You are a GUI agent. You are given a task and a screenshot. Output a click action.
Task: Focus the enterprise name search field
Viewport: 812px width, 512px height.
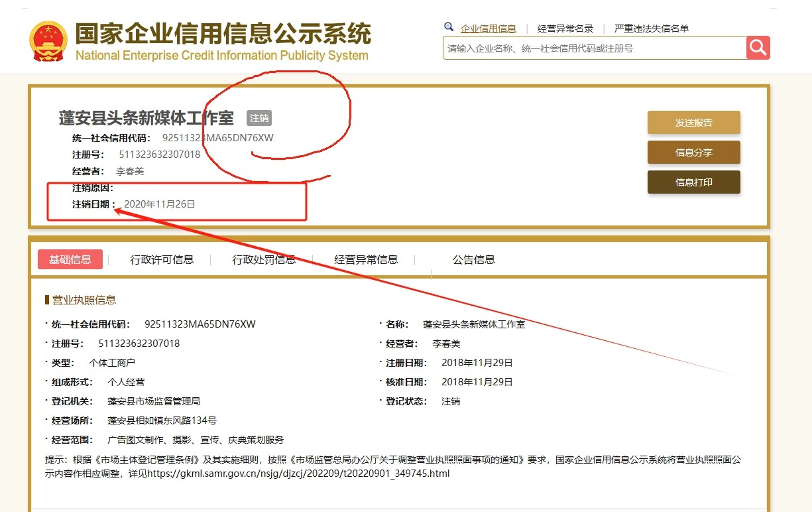pyautogui.click(x=594, y=48)
